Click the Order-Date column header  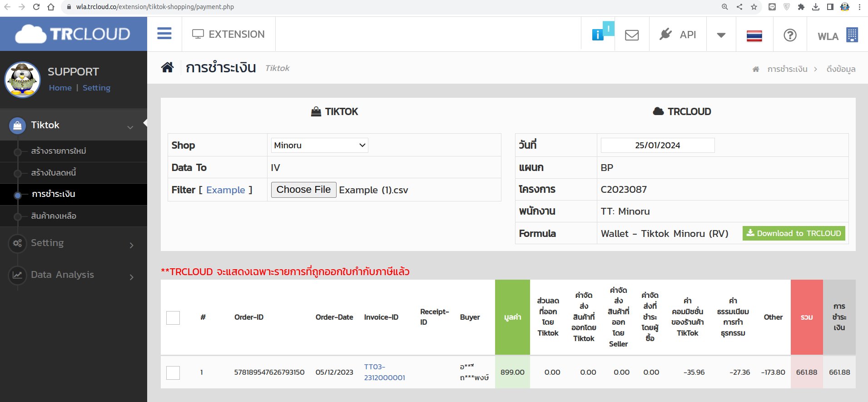[334, 317]
